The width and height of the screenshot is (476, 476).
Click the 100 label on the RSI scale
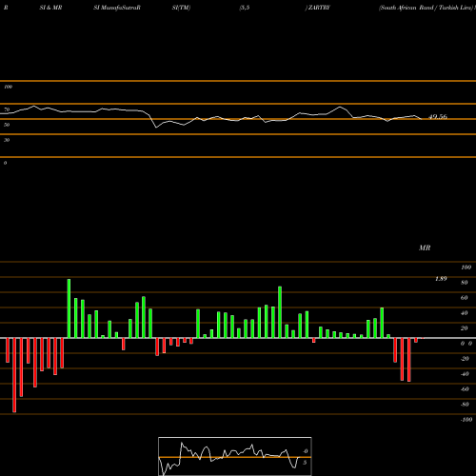[8, 87]
